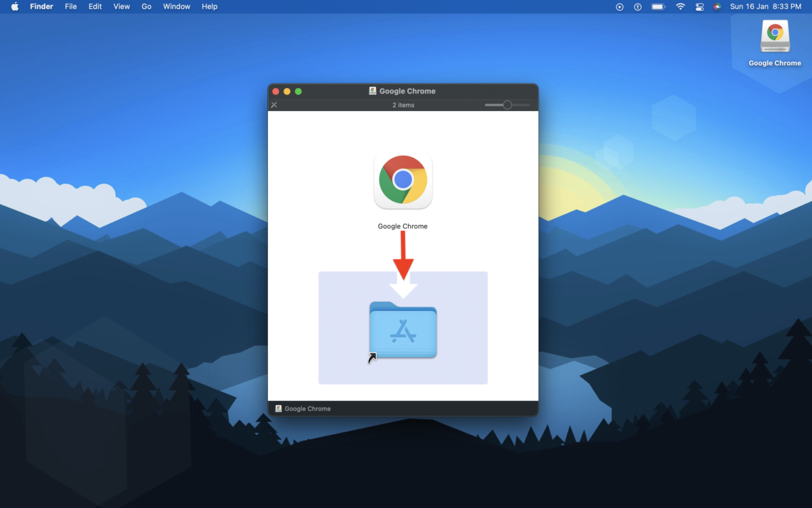Screen dimensions: 812x508
Task: Click the Screen Mirroring menu bar icon
Action: (619, 7)
